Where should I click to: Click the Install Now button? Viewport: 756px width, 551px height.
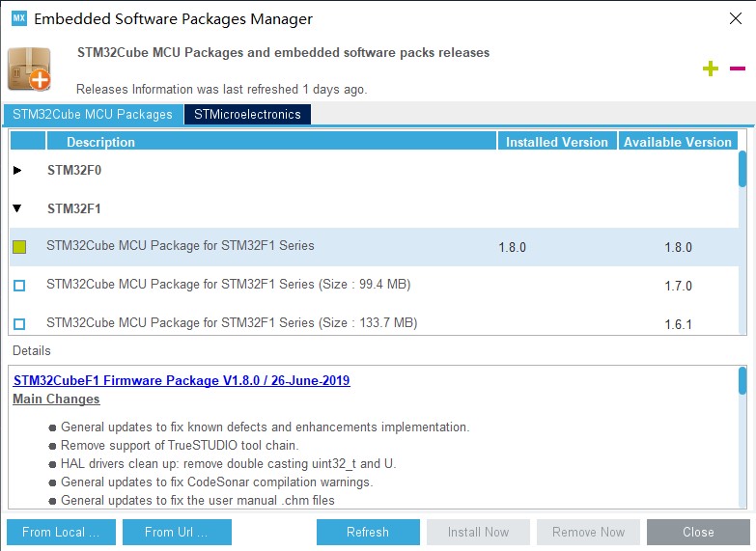click(x=478, y=532)
